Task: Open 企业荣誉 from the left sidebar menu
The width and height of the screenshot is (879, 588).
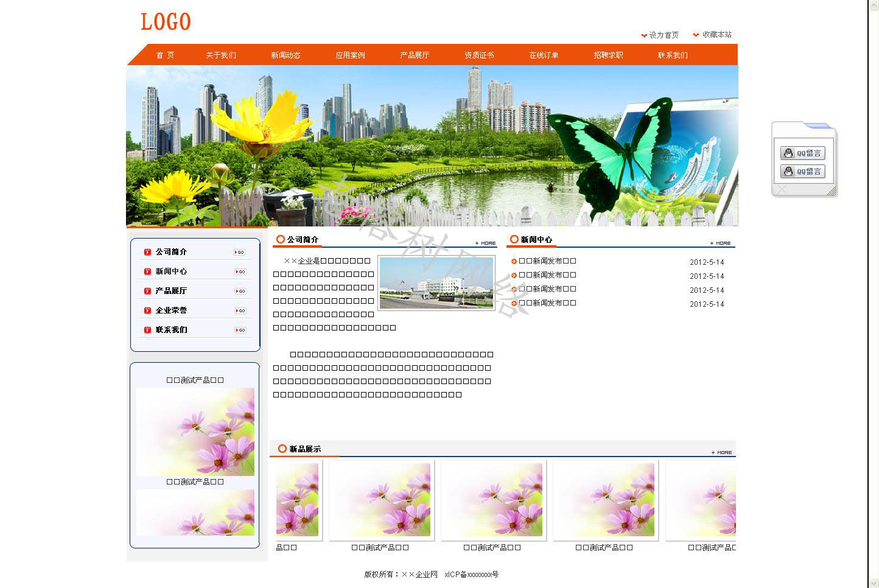Action: pyautogui.click(x=171, y=310)
